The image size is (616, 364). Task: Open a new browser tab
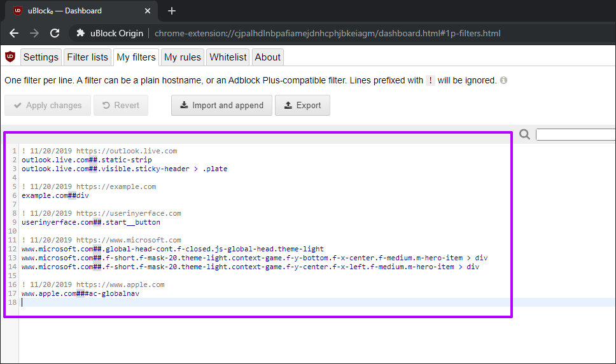click(172, 11)
